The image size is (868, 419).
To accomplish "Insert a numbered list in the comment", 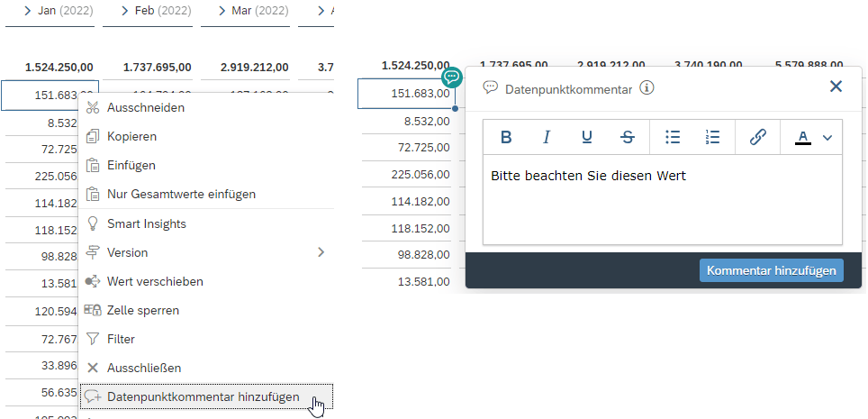I will (x=713, y=137).
